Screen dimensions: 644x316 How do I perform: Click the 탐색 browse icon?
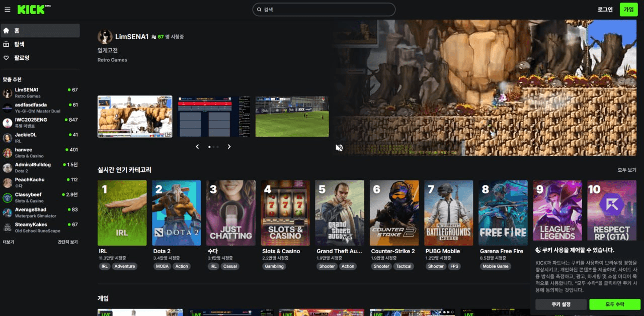[x=6, y=44]
